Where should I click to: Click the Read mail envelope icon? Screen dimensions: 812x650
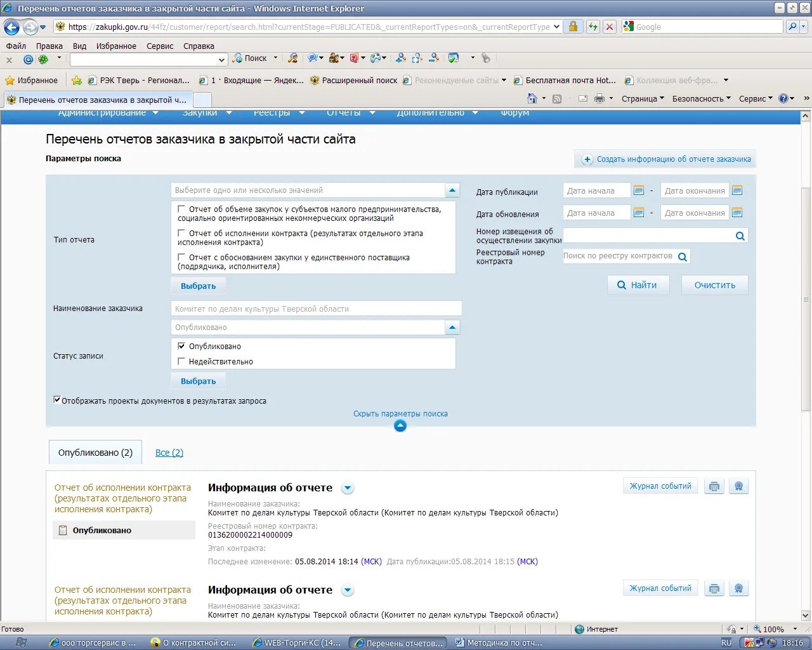582,98
